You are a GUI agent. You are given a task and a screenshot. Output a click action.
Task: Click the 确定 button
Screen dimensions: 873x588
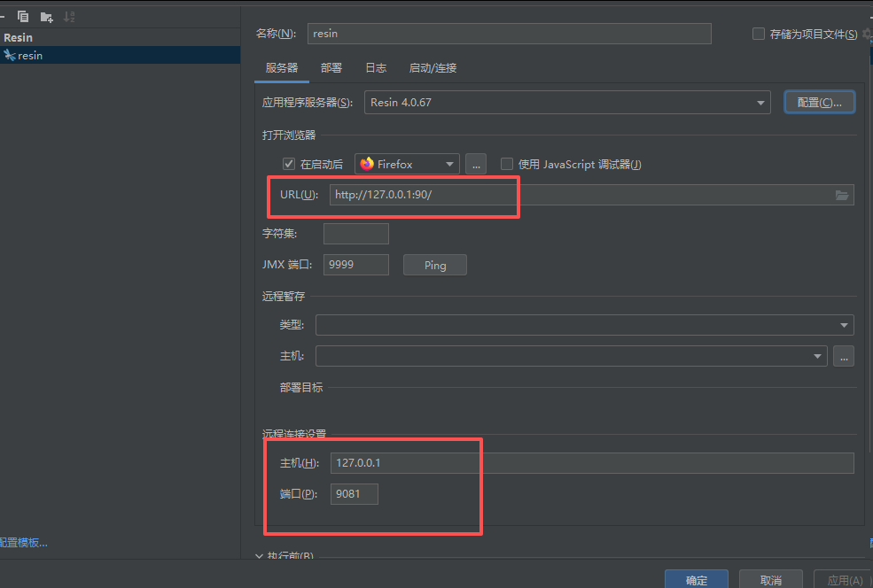696,579
